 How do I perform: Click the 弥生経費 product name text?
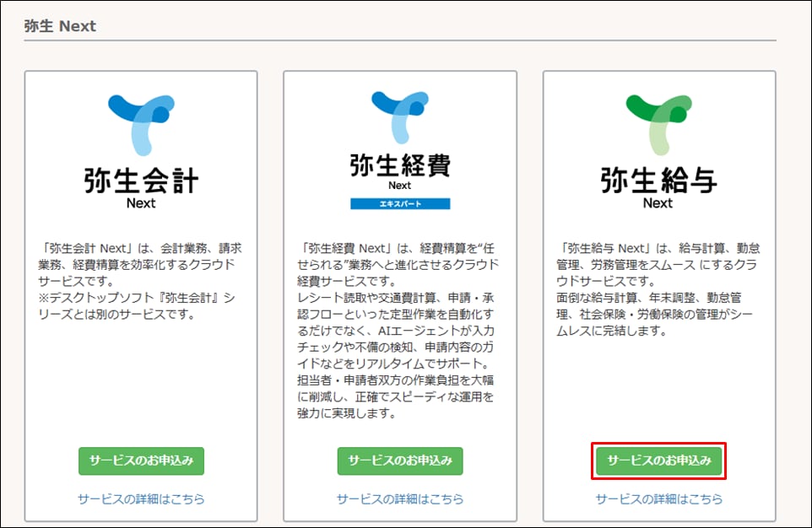[x=400, y=165]
